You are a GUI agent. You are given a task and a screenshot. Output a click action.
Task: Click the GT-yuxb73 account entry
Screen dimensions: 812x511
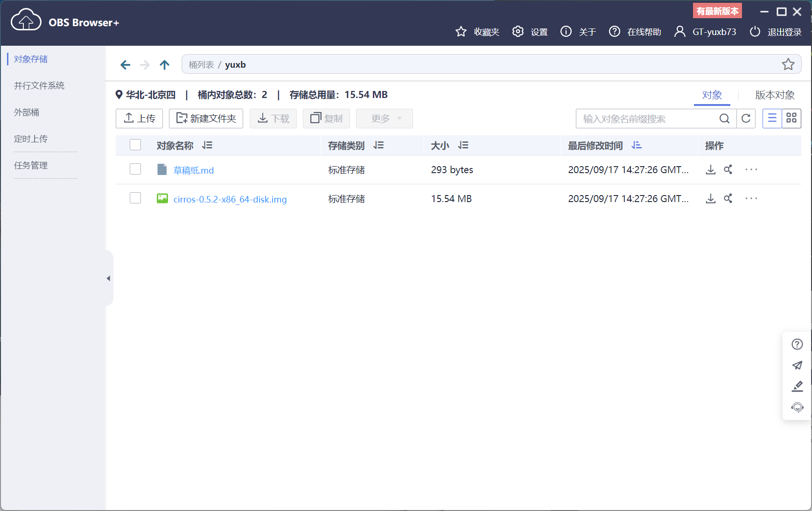706,32
